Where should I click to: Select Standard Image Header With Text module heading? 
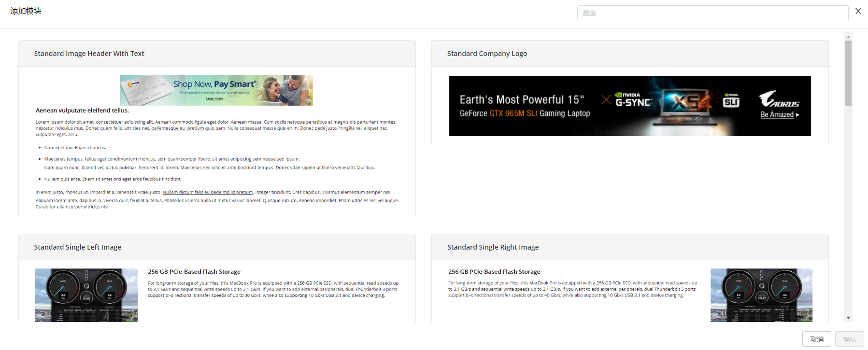(89, 54)
